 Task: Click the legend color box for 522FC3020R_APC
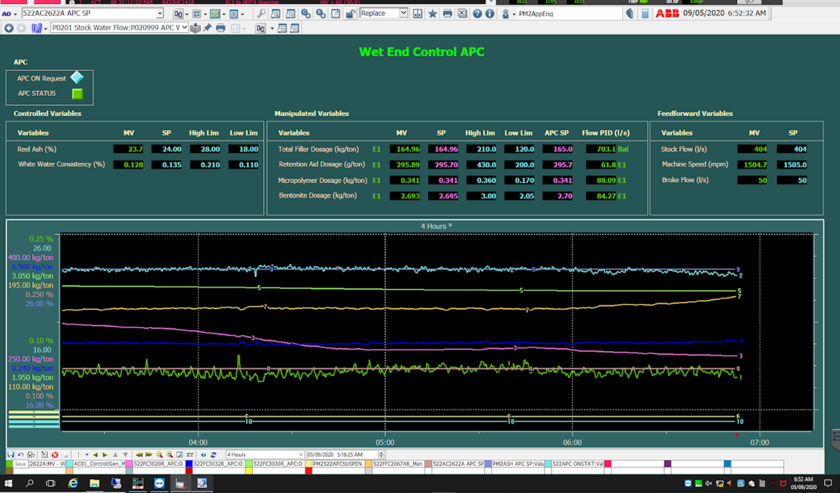point(127,464)
